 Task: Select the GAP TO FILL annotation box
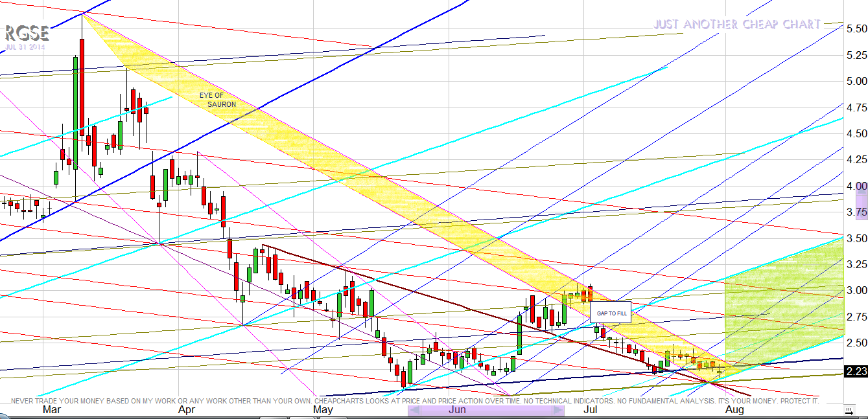pos(608,313)
